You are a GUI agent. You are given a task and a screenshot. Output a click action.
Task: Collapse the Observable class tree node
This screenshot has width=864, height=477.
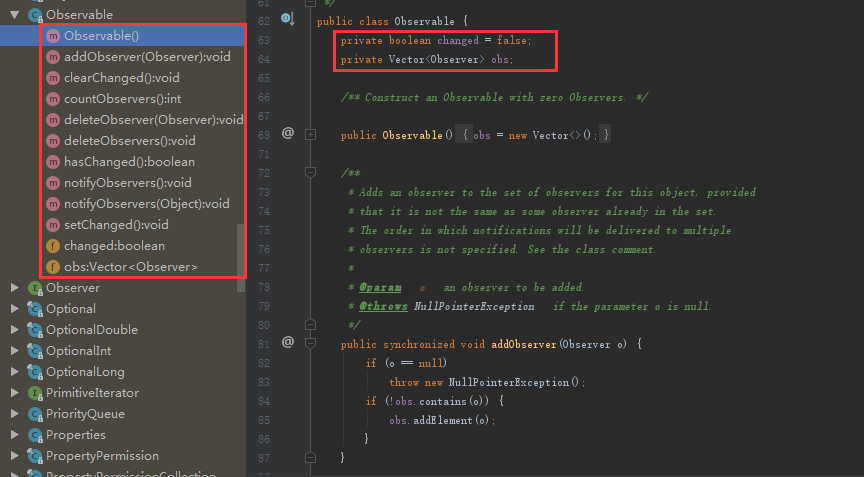point(15,15)
